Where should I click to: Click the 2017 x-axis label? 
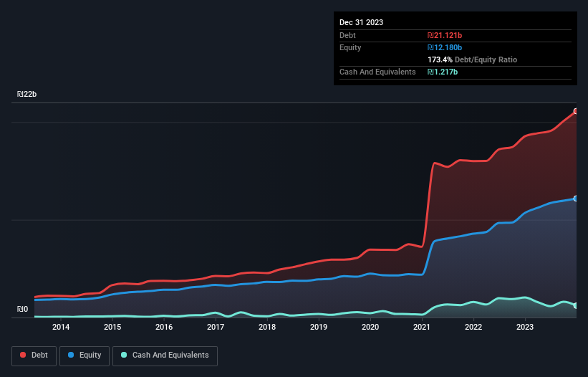pyautogui.click(x=216, y=327)
